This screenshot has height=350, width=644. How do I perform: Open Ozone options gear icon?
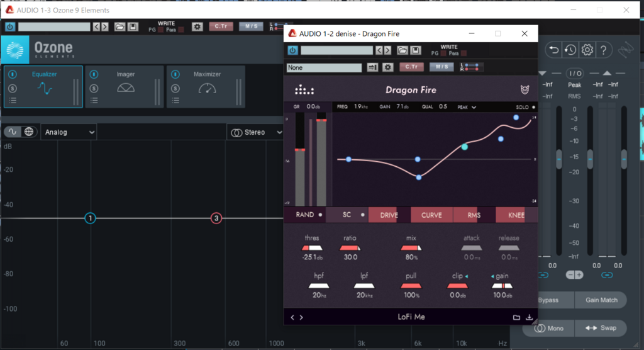click(x=587, y=50)
